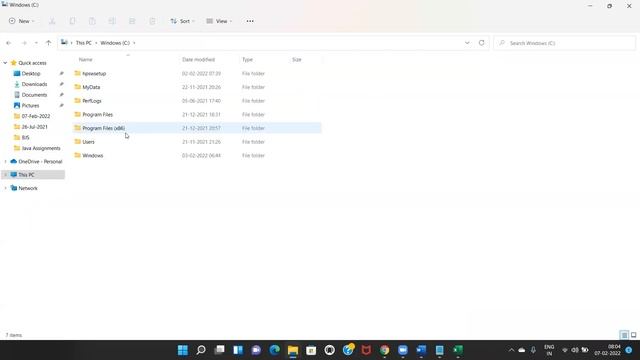The width and height of the screenshot is (640, 360).
Task: Open Zoom app from the taskbar
Action: coord(403,350)
